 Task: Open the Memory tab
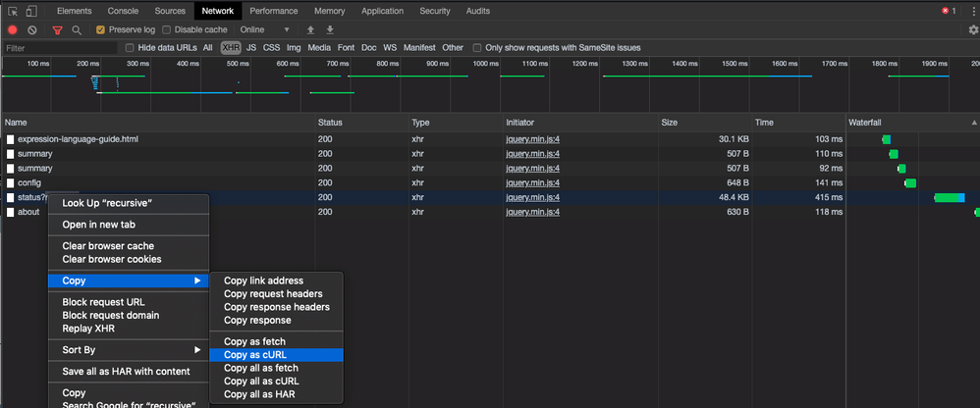pos(329,11)
